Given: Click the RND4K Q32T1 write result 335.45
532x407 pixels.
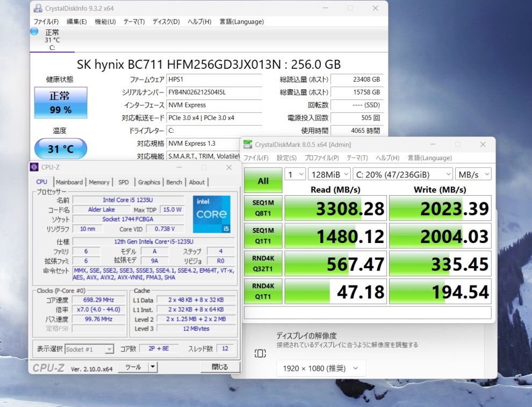Looking at the screenshot, I should 440,264.
